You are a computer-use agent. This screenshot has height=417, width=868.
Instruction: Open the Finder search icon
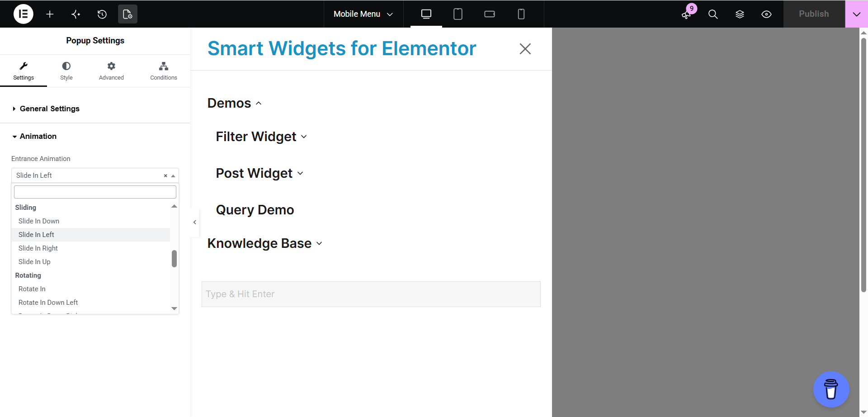click(x=713, y=14)
